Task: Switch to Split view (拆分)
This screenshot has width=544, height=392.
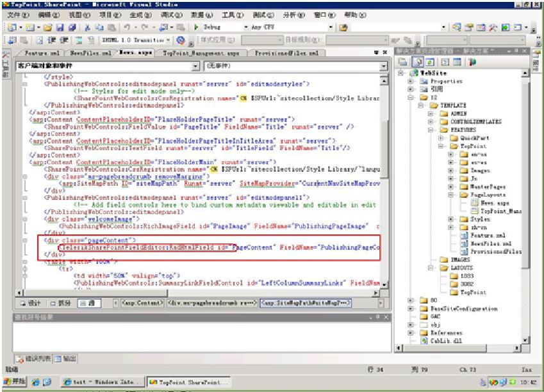Action: [x=62, y=302]
